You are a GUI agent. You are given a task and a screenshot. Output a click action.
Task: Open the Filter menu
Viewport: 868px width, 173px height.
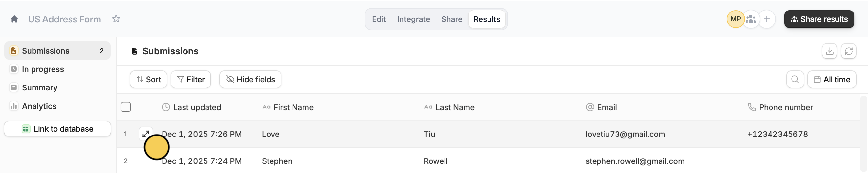191,79
